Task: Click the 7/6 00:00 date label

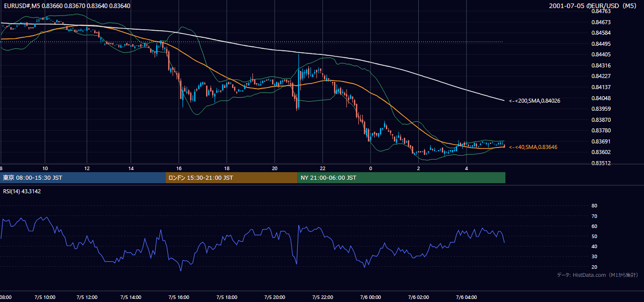Action: 370,297
